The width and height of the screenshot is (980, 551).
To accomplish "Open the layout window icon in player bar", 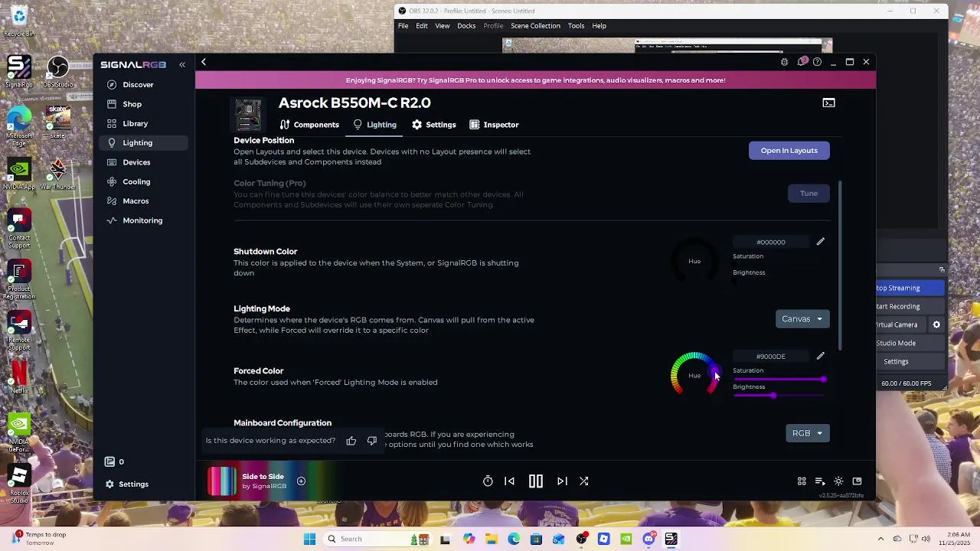I will click(857, 481).
